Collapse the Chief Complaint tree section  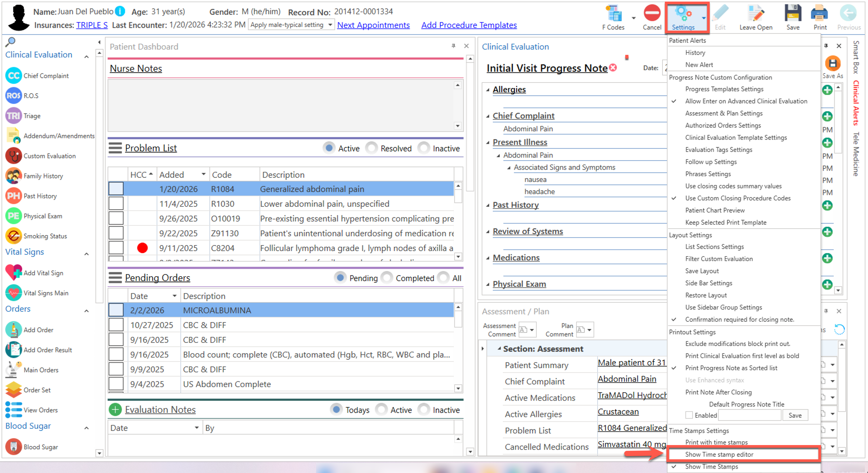point(488,116)
